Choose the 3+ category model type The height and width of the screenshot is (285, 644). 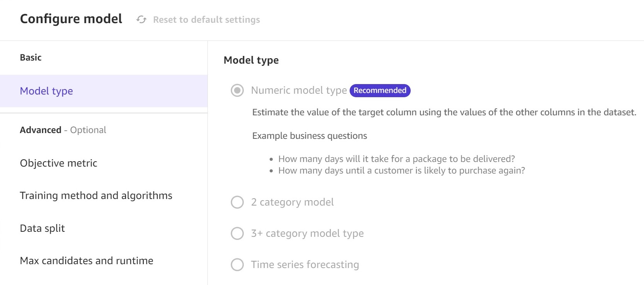pyautogui.click(x=237, y=233)
